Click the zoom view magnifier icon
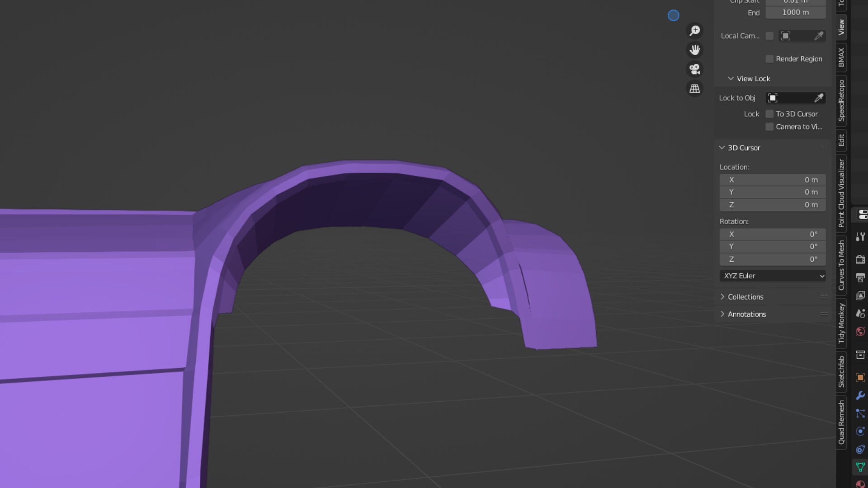Image resolution: width=868 pixels, height=488 pixels. tap(695, 31)
